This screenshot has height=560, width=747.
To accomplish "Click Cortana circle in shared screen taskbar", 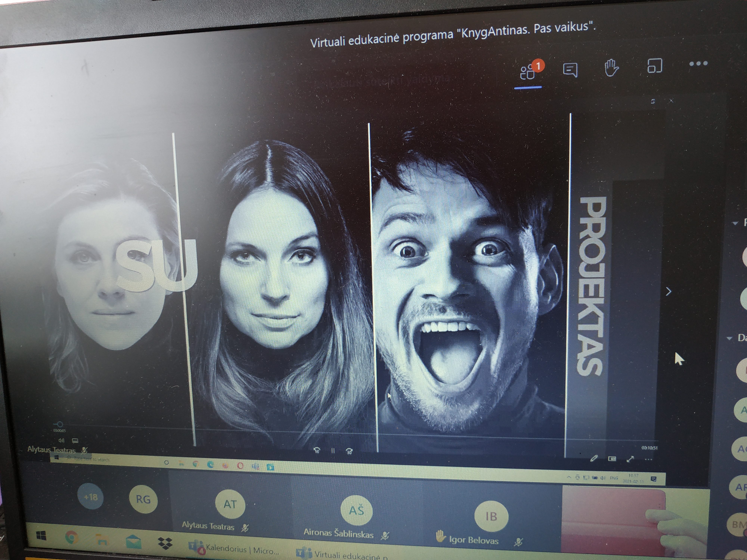I will coord(166,462).
